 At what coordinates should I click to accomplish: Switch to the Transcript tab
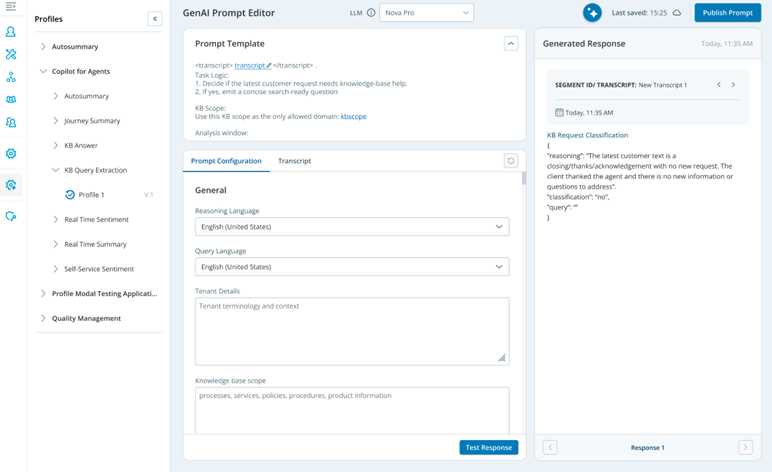click(x=294, y=161)
